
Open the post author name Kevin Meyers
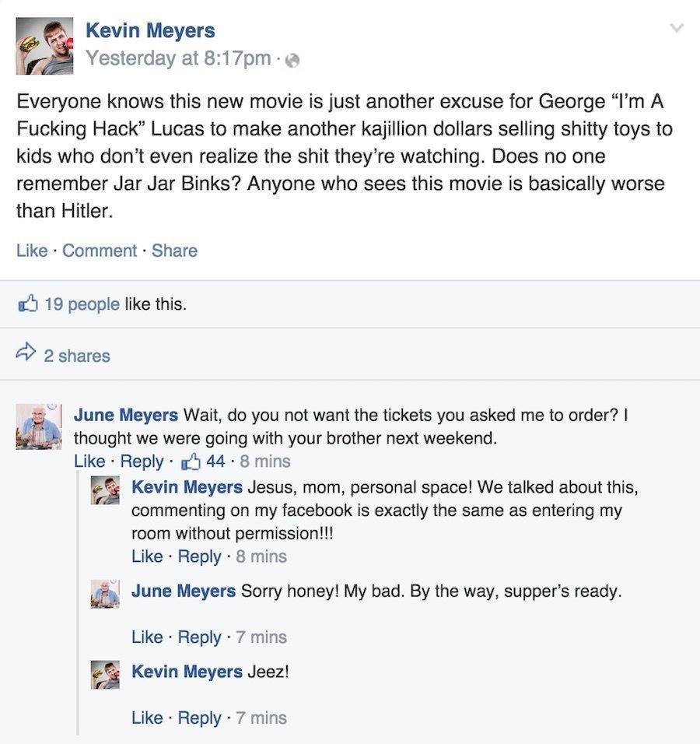pos(149,30)
